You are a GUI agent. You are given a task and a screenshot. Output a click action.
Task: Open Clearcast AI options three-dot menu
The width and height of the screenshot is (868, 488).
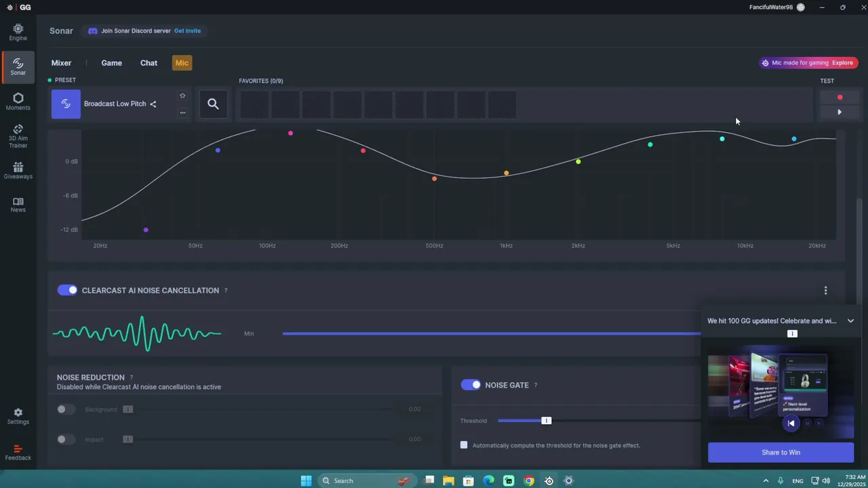[825, 290]
